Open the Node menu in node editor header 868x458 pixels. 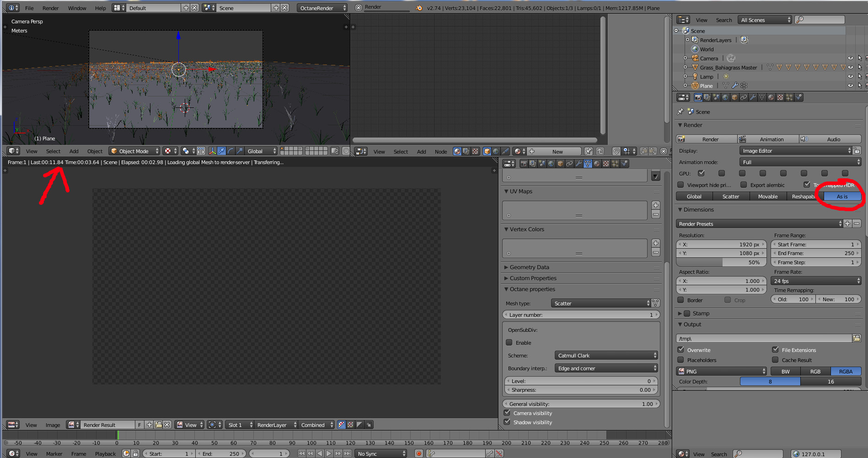441,151
